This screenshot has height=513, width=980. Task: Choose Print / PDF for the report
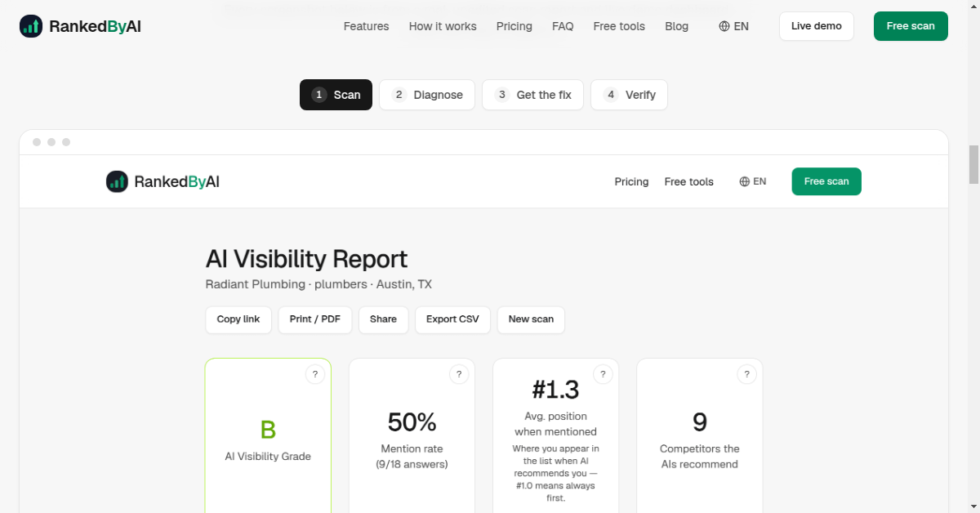[315, 319]
